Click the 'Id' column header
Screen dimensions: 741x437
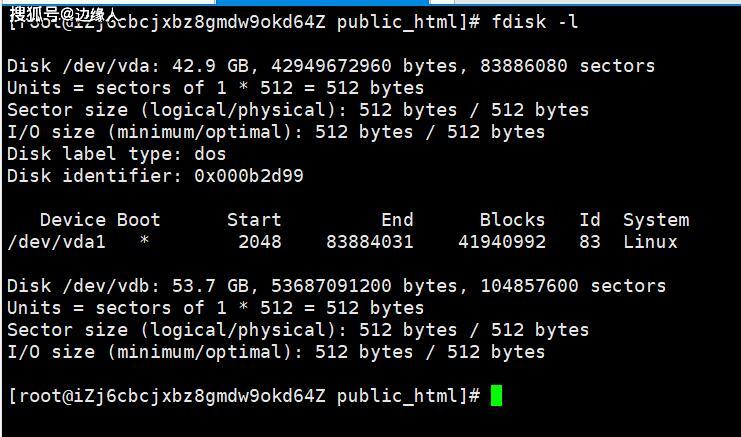[x=590, y=220]
